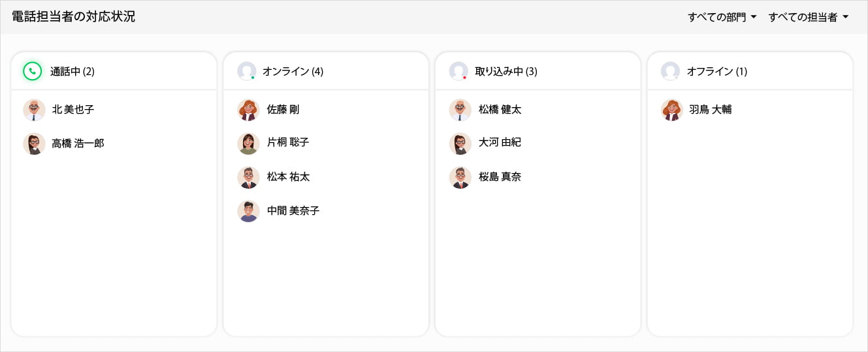Click 松橋 健太's avatar picture
This screenshot has width=868, height=352.
[460, 110]
